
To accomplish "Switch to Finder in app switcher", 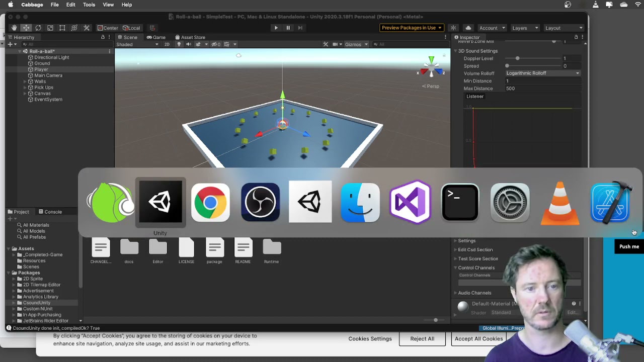I will pyautogui.click(x=360, y=203).
